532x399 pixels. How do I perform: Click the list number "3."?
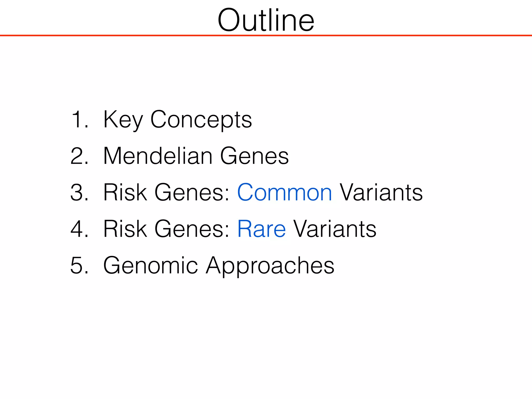click(x=80, y=192)
